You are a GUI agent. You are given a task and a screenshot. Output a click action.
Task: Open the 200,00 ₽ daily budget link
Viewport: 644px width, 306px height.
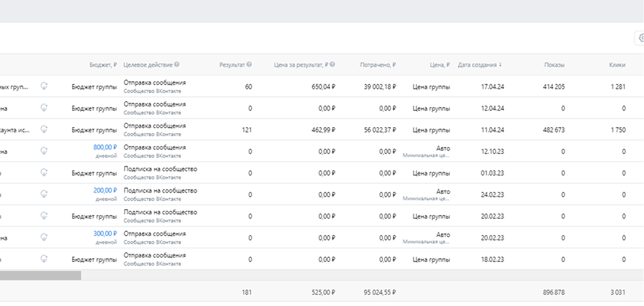(x=105, y=191)
